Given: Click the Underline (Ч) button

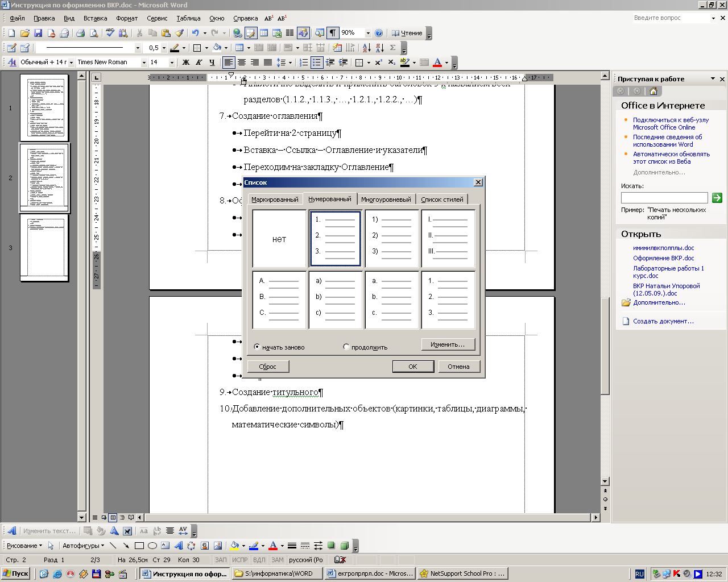Looking at the screenshot, I should (212, 63).
